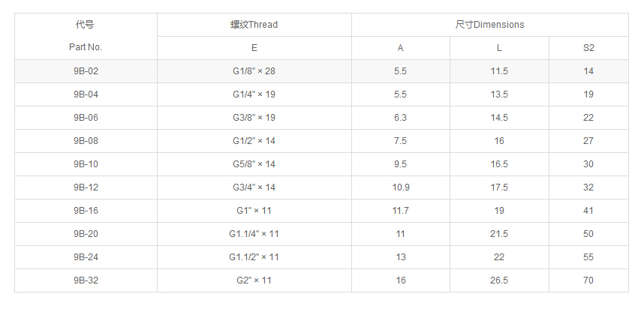Select thread G1.1/4" × 11 cell
This screenshot has width=644, height=315.
254,234
